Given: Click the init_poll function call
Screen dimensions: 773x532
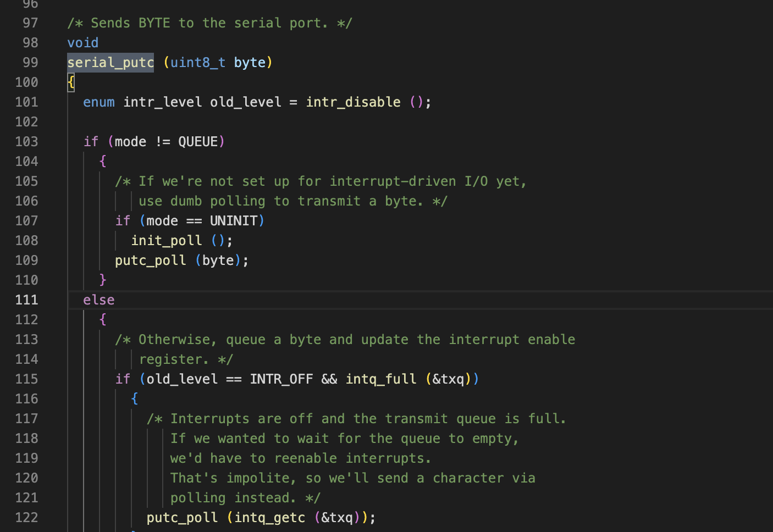Looking at the screenshot, I should pyautogui.click(x=166, y=241).
